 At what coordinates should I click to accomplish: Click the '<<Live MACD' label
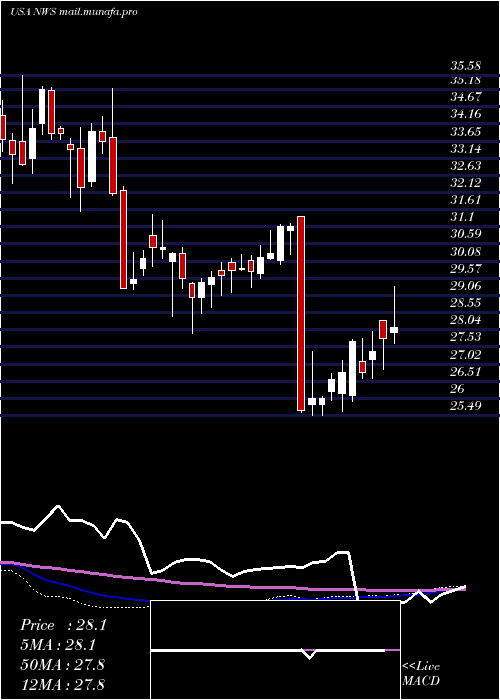pos(421,674)
